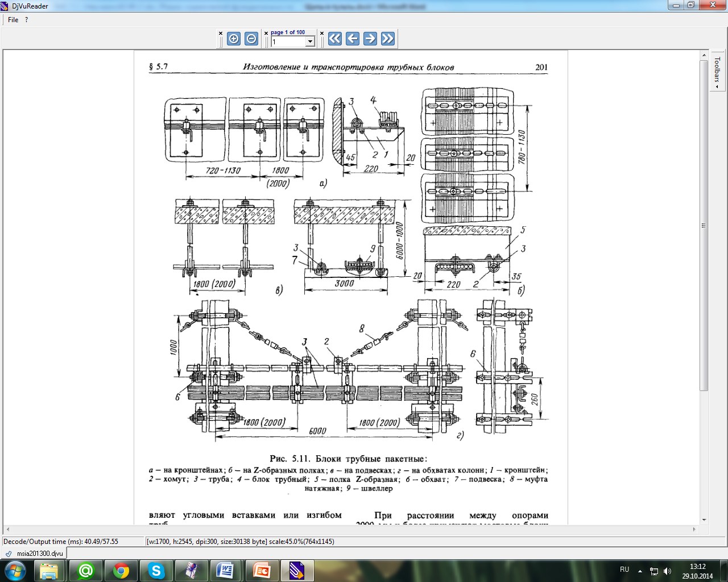This screenshot has width=728, height=582.
Task: Click the figure caption 'Рис. 5.11. Блоки трубные пакетные'
Action: click(348, 459)
